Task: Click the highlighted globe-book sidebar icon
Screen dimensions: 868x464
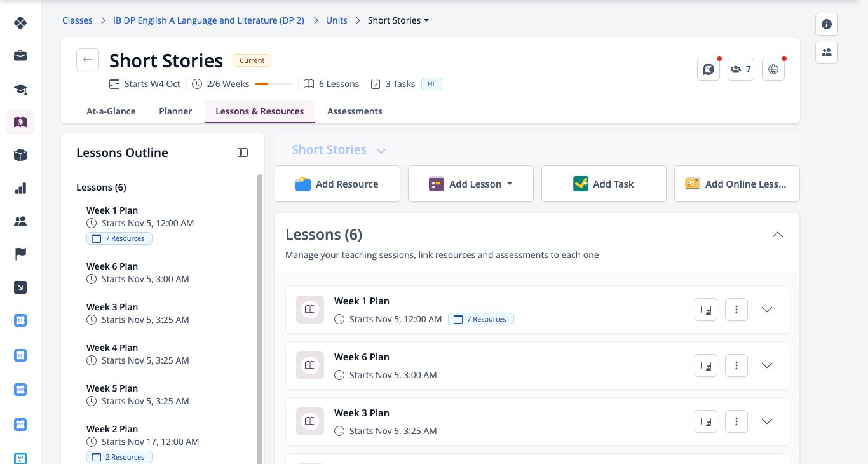Action: (20, 122)
